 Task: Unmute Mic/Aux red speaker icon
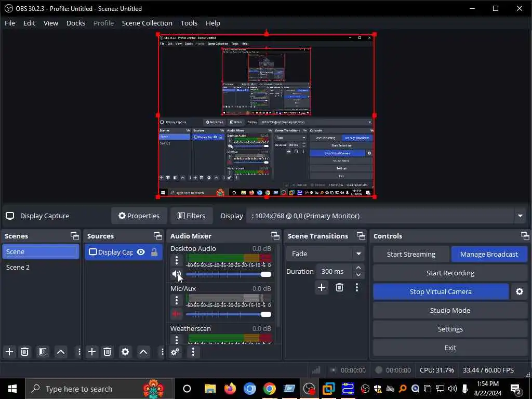pos(177,314)
